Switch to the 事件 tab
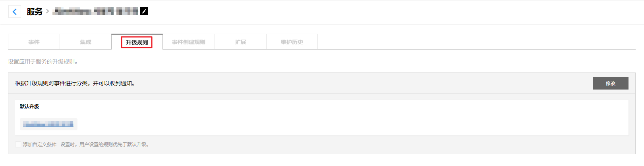This screenshot has height=166, width=644. pos(34,42)
